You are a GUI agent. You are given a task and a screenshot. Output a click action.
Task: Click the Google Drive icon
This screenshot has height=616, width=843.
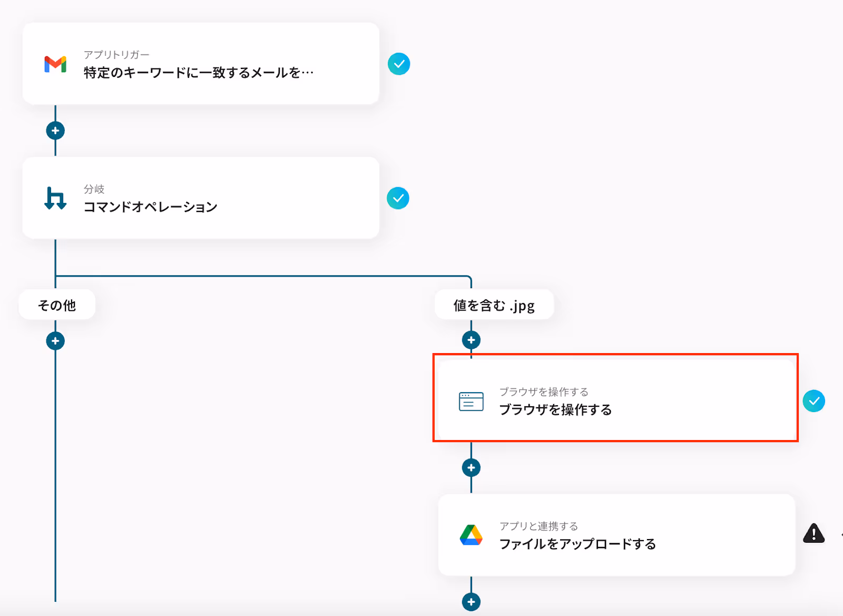coord(471,535)
